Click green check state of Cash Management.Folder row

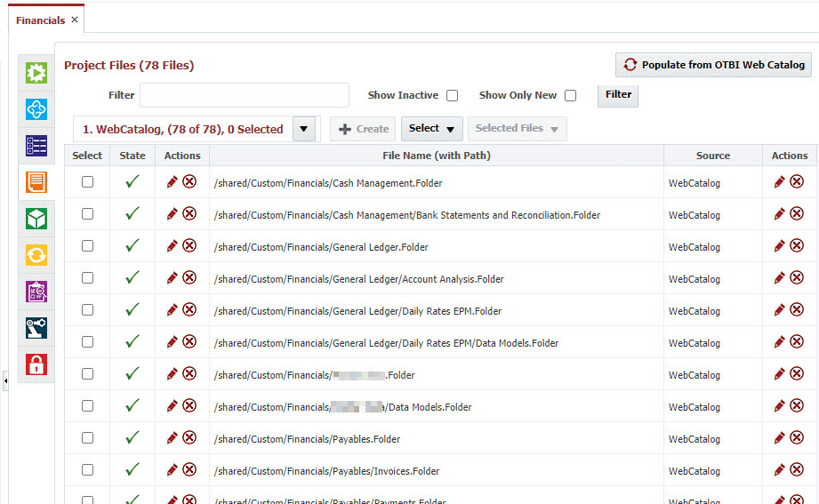click(132, 181)
